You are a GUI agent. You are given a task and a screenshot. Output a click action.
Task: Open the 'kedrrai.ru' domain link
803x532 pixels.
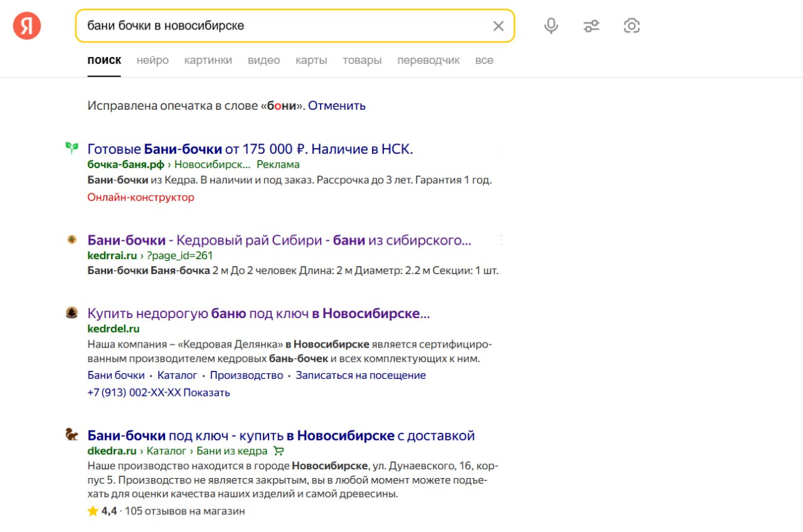[x=112, y=255]
